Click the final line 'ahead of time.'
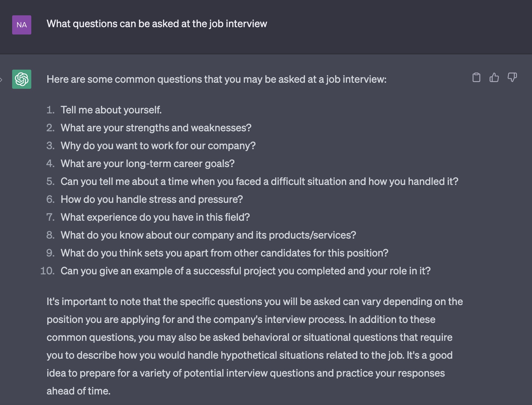The width and height of the screenshot is (532, 405). click(x=79, y=391)
